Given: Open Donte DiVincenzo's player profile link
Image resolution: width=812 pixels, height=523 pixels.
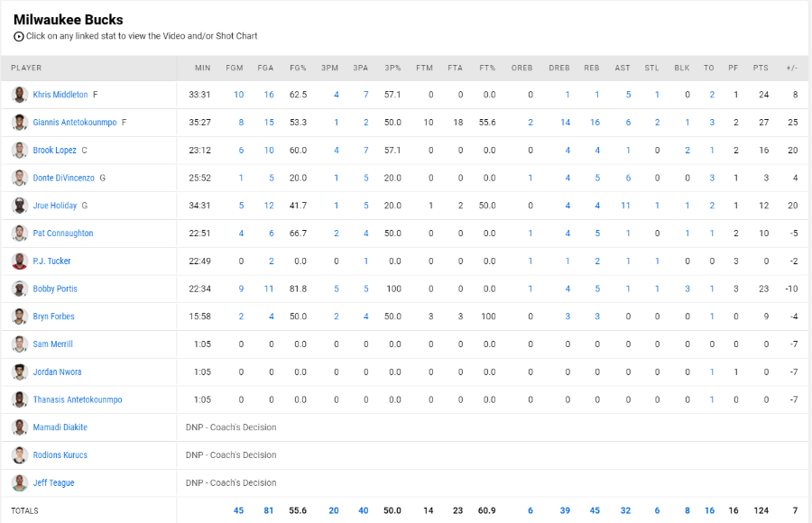Looking at the screenshot, I should tap(64, 179).
